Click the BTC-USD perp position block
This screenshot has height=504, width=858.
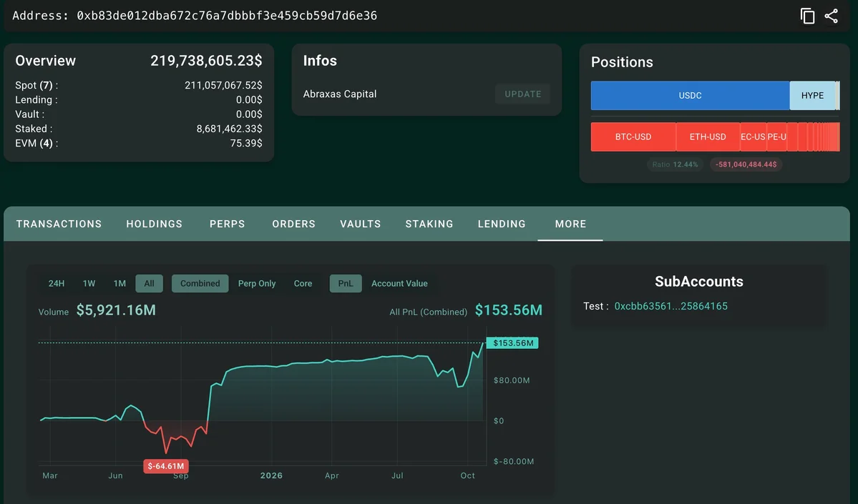pos(633,137)
